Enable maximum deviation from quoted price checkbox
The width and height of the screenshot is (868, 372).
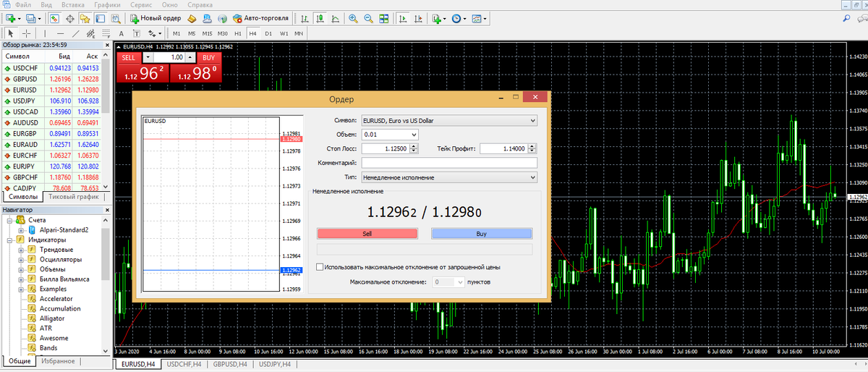click(x=320, y=267)
